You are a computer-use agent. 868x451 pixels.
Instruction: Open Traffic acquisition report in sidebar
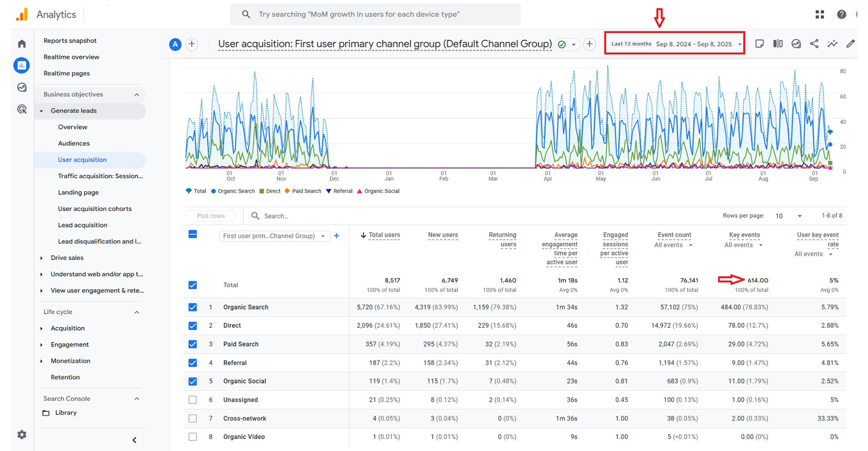pyautogui.click(x=100, y=176)
